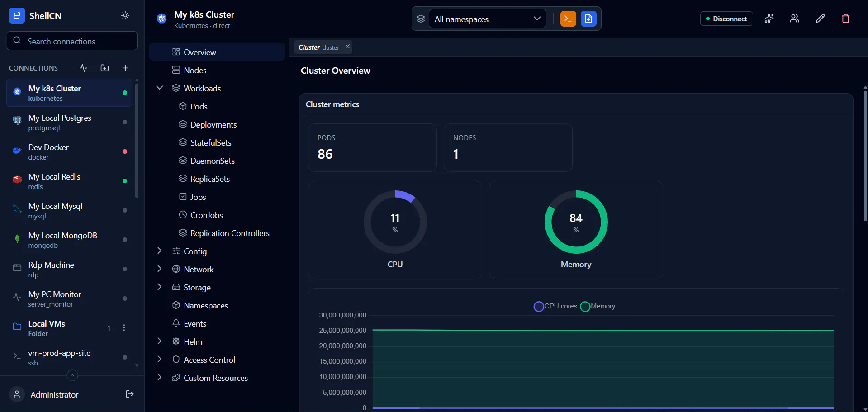Click the My PC Monitor pulse icon

pyautogui.click(x=17, y=297)
